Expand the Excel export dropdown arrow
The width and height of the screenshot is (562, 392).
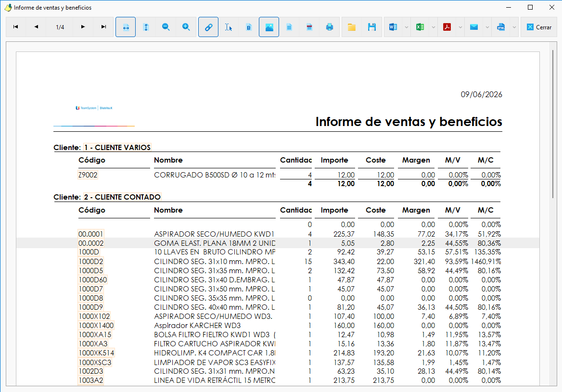[x=434, y=27]
